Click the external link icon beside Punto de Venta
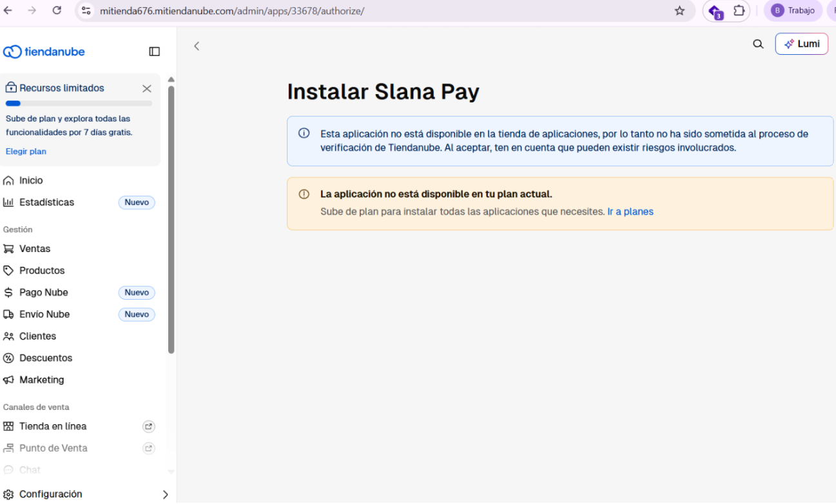Image resolution: width=836 pixels, height=504 pixels. click(149, 449)
